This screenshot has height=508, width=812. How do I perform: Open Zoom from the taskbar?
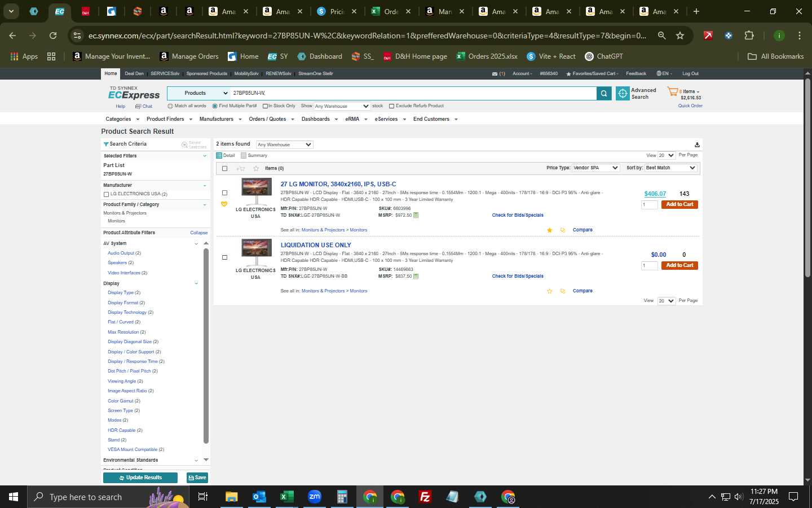click(314, 497)
